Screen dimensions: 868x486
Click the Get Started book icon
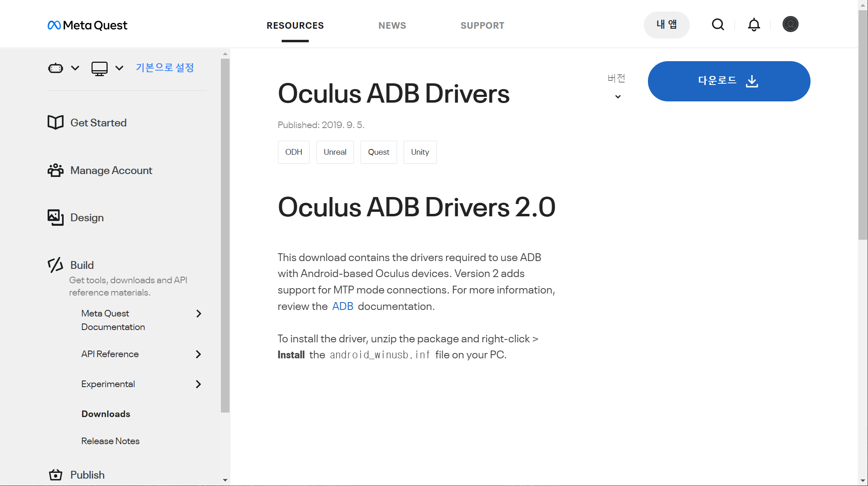[x=55, y=122]
